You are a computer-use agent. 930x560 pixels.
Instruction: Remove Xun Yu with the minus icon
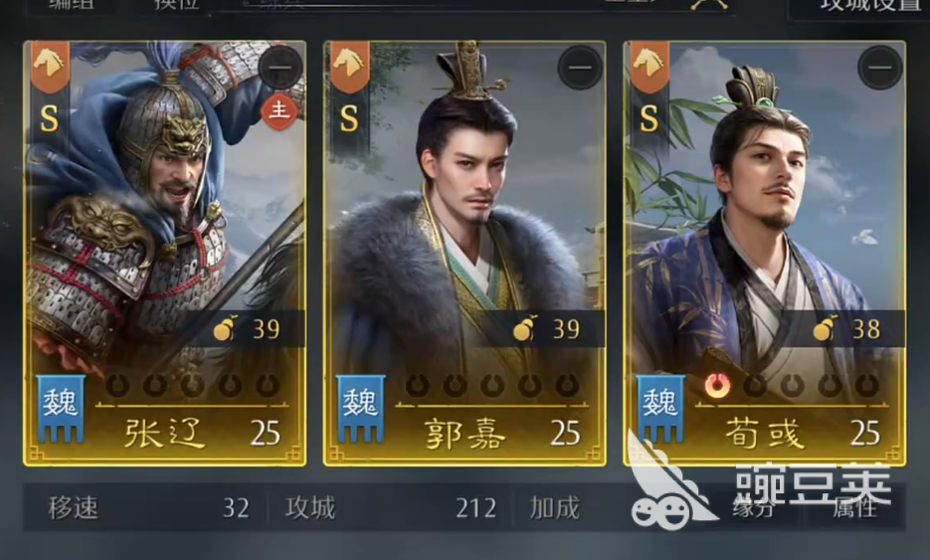[880, 68]
